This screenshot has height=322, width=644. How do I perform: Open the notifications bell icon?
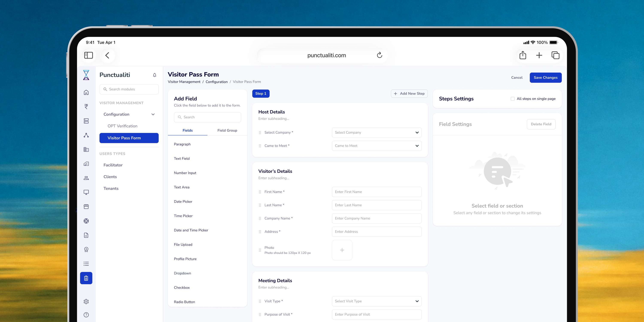coord(155,75)
